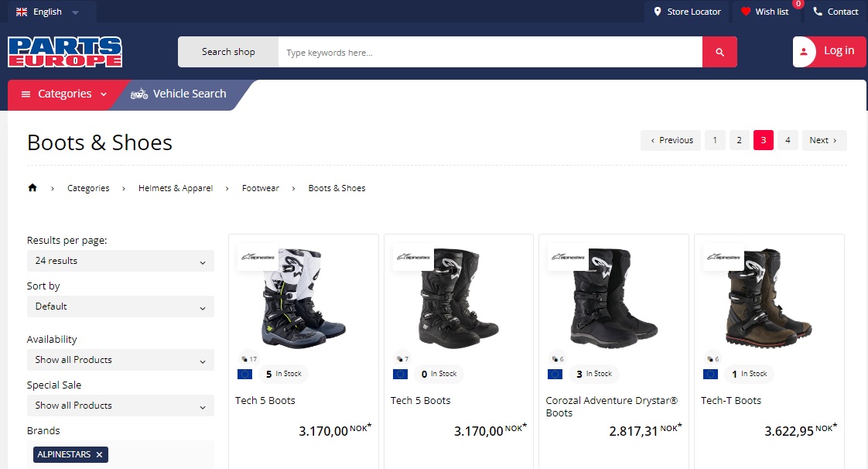Image resolution: width=868 pixels, height=469 pixels.
Task: Click the variants icon showing 7
Action: [x=400, y=359]
